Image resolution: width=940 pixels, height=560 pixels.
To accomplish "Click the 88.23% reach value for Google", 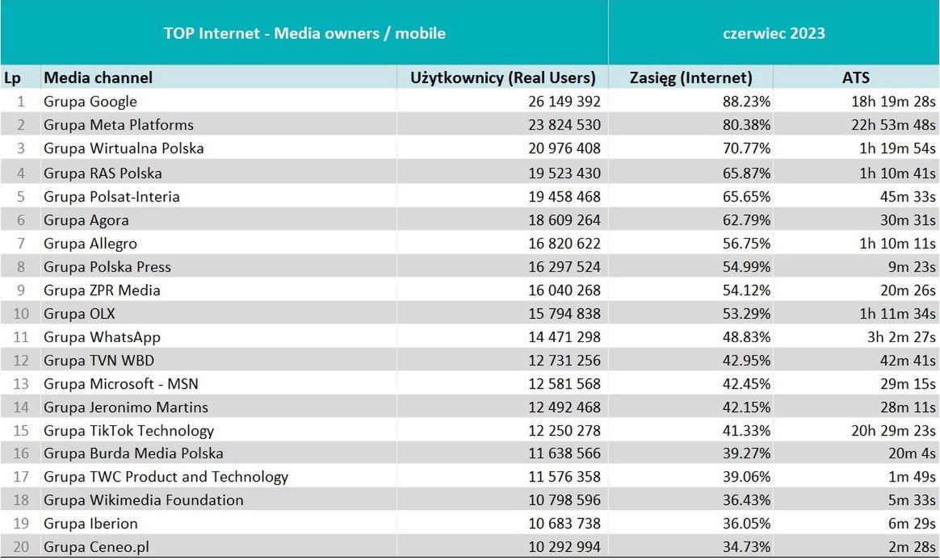I will (x=747, y=102).
